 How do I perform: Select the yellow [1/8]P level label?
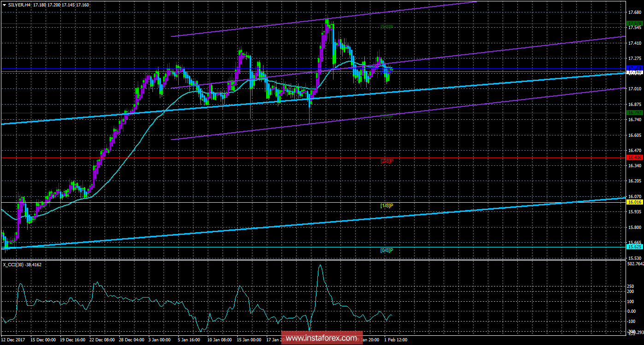(x=386, y=205)
